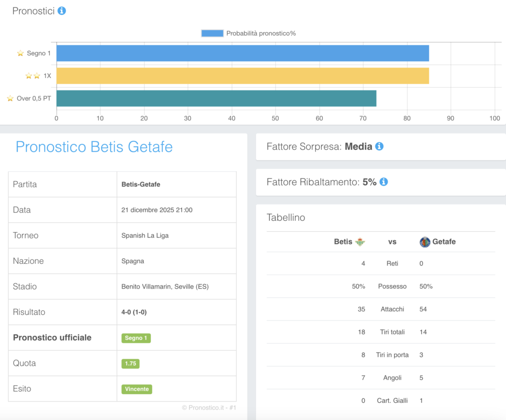This screenshot has height=420, width=506.
Task: Click the Pronostico Betis Getafe heading
Action: point(94,147)
